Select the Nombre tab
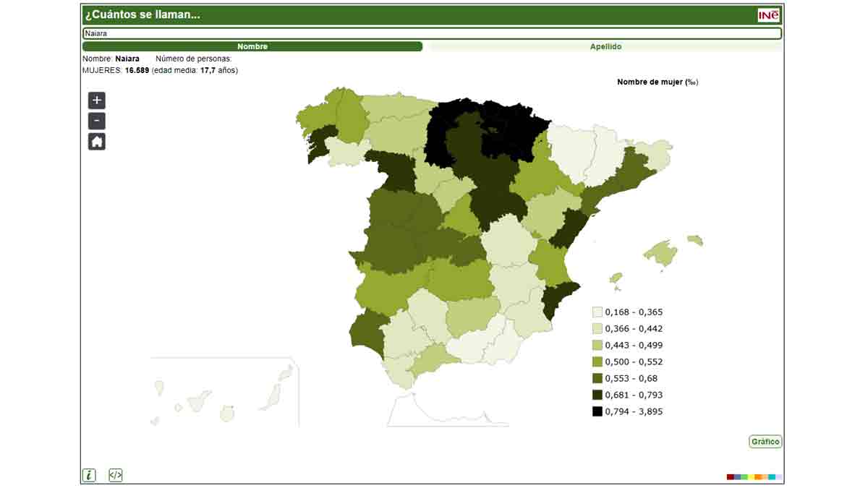Screen dimensions: 868x488 253,45
